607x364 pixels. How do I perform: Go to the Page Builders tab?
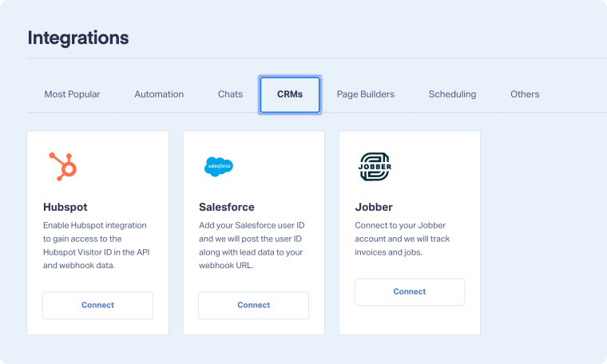366,94
